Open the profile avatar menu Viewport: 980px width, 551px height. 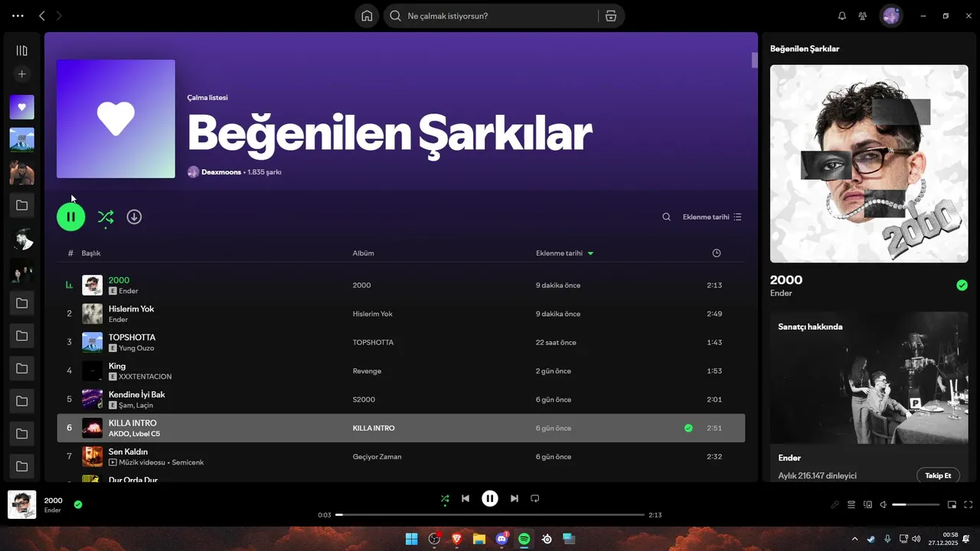pos(891,15)
